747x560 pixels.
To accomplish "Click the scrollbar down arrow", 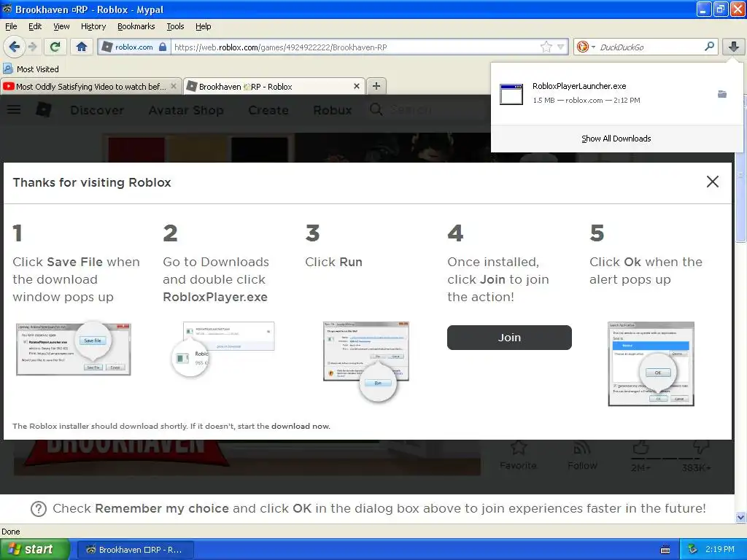I will click(x=740, y=517).
